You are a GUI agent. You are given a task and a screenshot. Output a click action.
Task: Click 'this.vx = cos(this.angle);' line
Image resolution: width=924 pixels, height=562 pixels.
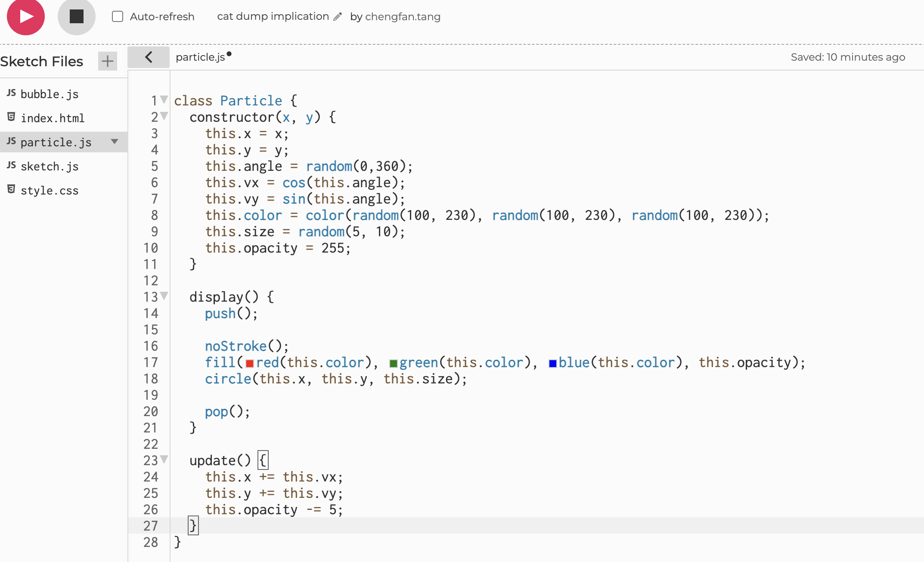tap(305, 183)
